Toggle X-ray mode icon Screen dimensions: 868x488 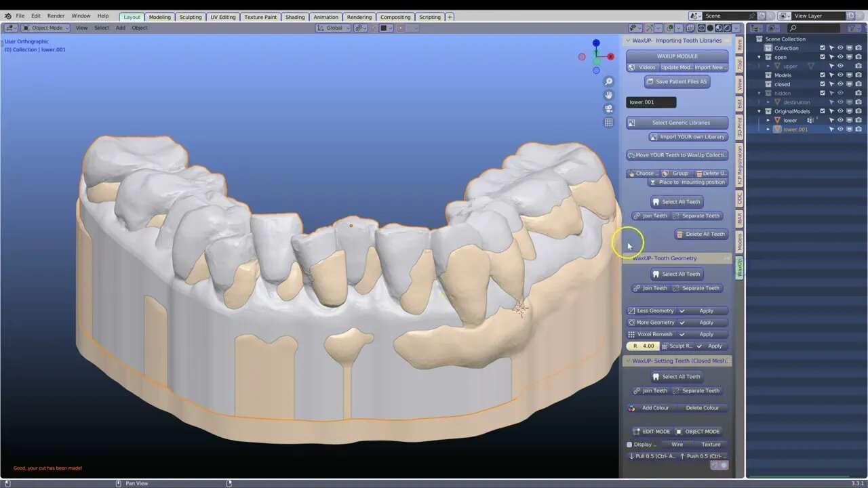(690, 28)
